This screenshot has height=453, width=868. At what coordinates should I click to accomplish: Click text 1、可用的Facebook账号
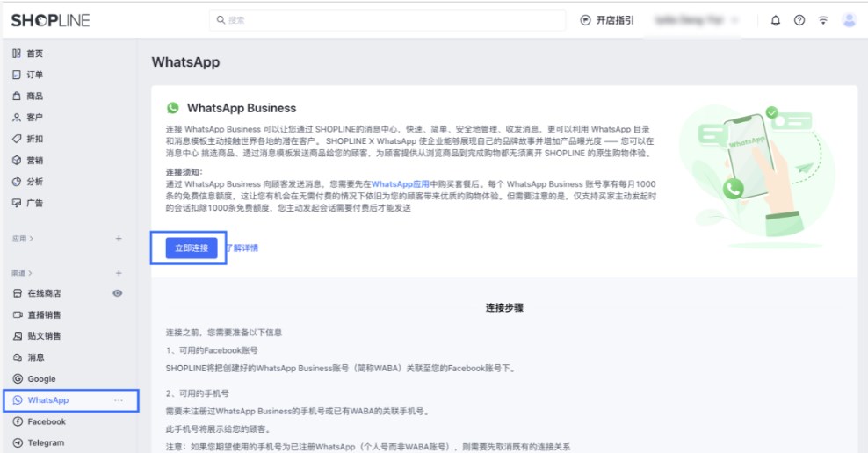(212, 350)
